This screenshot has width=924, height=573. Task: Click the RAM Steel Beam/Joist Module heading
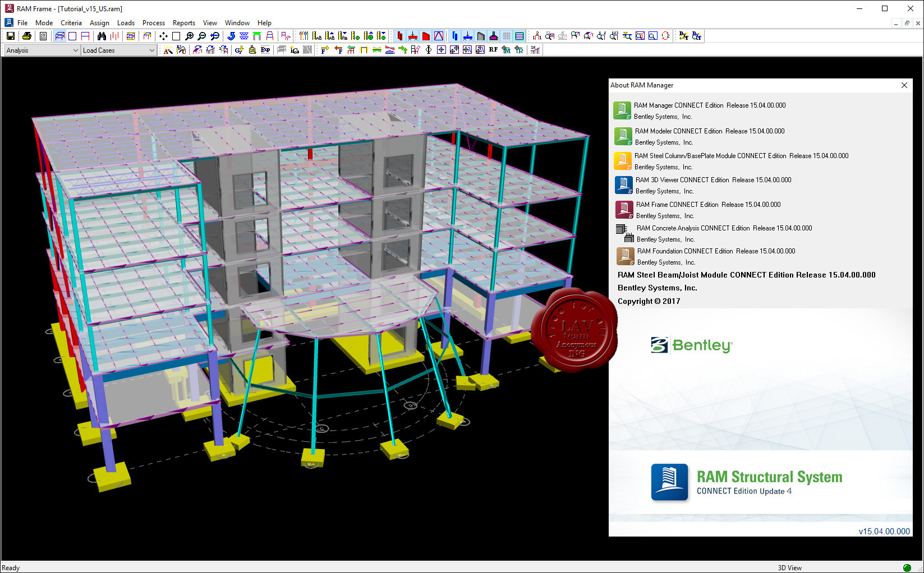click(746, 275)
